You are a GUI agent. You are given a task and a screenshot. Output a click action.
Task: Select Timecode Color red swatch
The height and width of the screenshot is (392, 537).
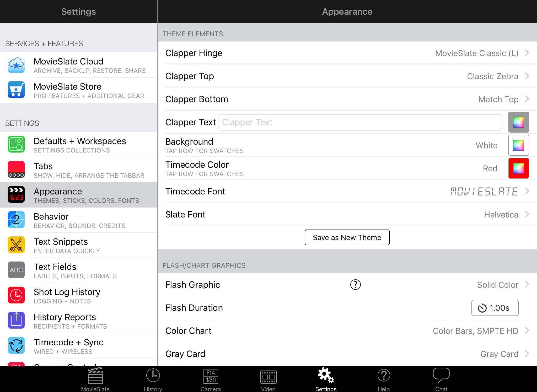(519, 169)
